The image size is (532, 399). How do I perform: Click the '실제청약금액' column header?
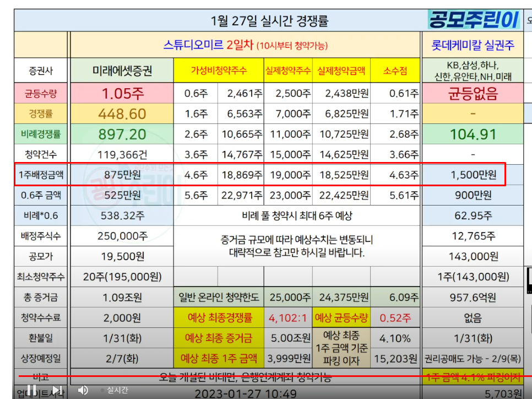pos(341,71)
